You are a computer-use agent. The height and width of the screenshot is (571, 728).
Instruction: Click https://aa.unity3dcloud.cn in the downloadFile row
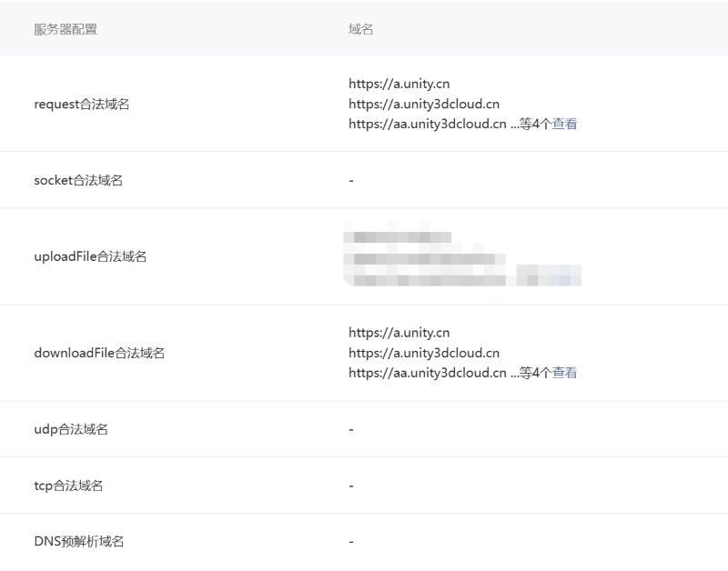pos(427,373)
